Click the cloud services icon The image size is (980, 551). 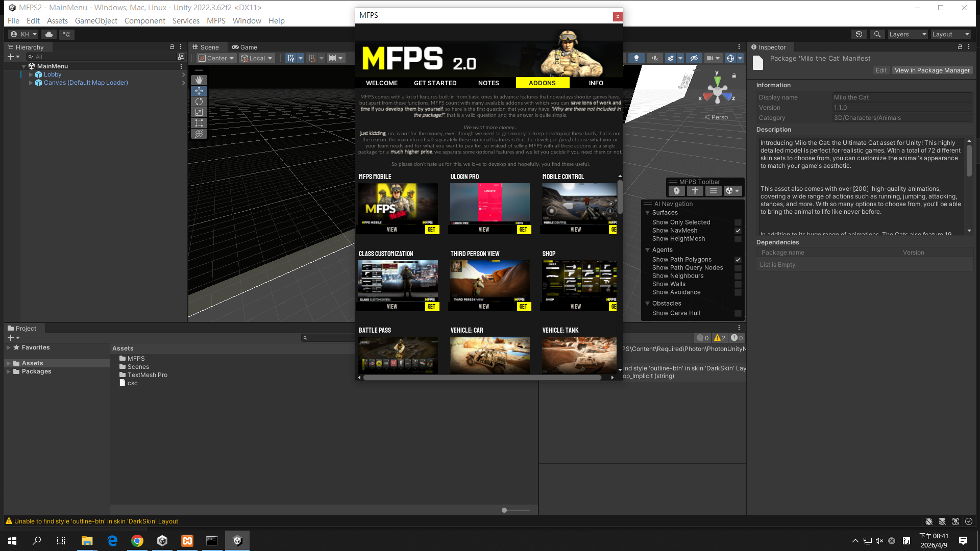[49, 34]
